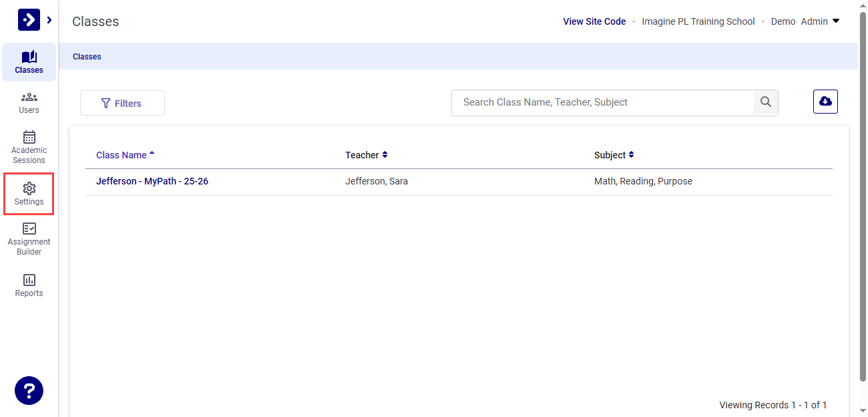Open Academic Sessions from sidebar

[29, 146]
